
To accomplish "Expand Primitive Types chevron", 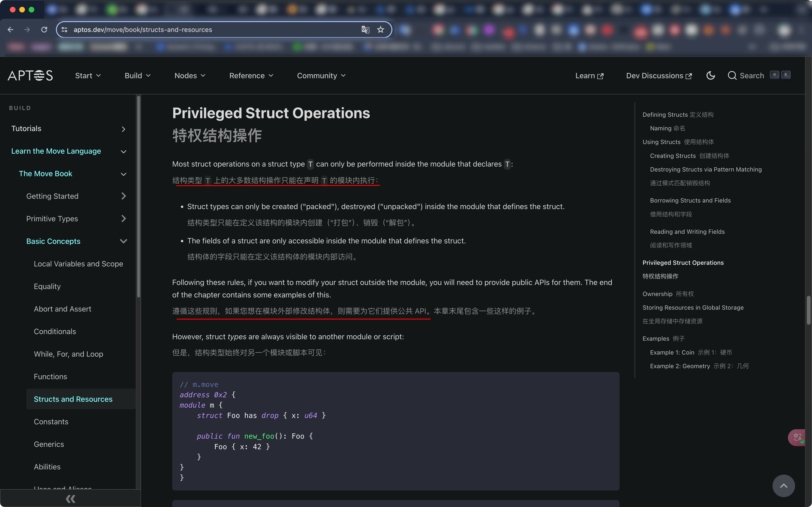I will pos(123,219).
